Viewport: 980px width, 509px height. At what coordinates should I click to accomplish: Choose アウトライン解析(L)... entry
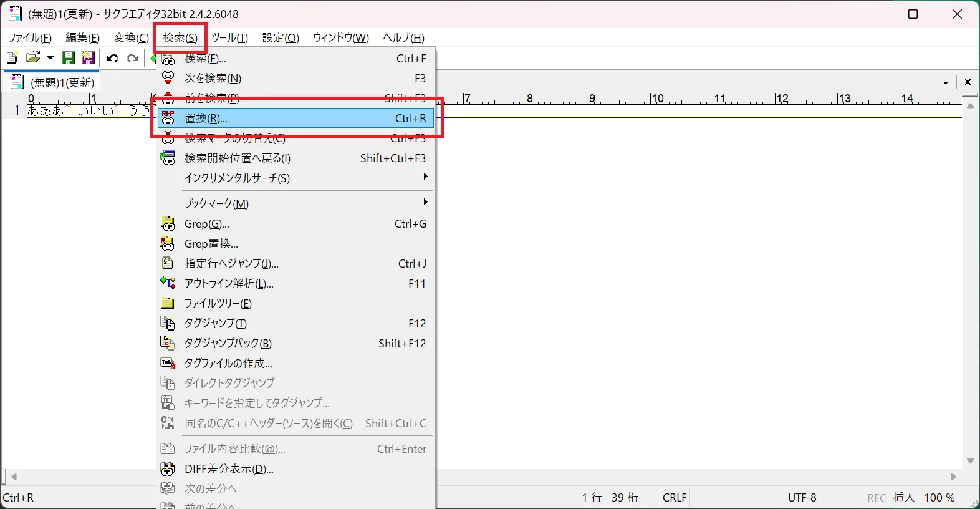(x=295, y=284)
